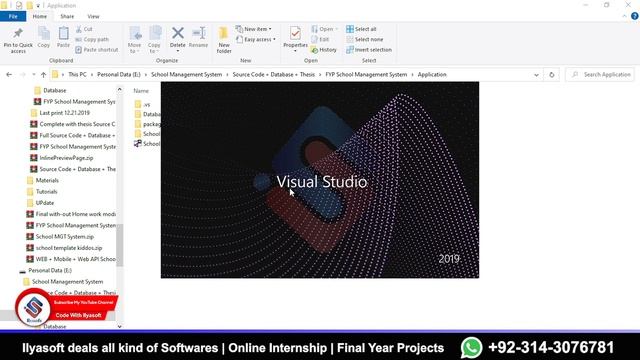The image size is (640, 360).
Task: Click the Paste ribbon icon
Action: coord(63,33)
